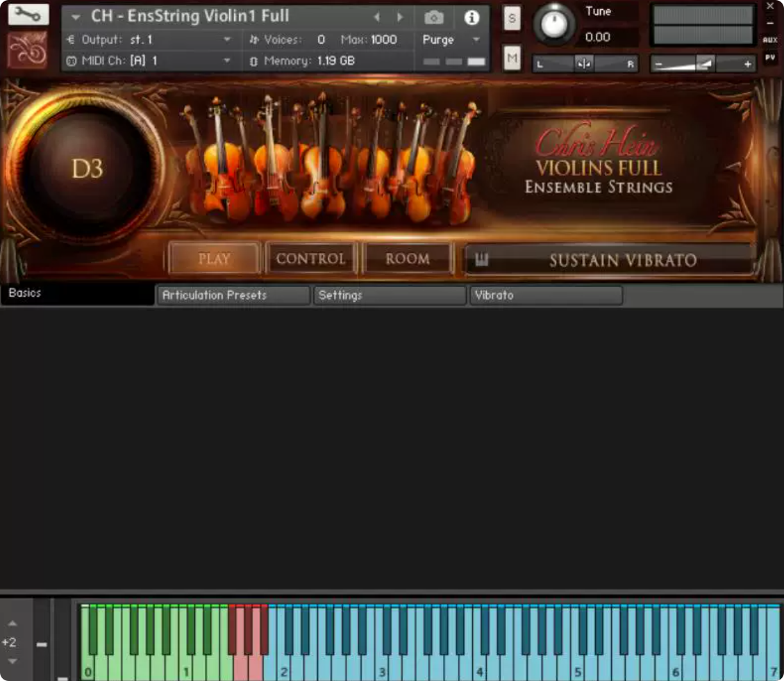Solo the instrument with S button

click(x=512, y=19)
